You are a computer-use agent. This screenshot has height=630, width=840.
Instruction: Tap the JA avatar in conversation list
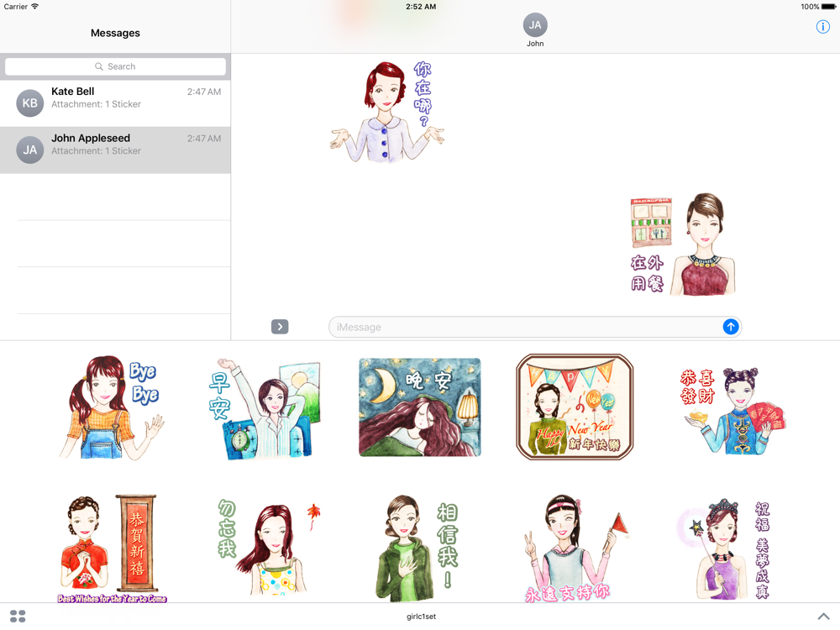pyautogui.click(x=30, y=150)
